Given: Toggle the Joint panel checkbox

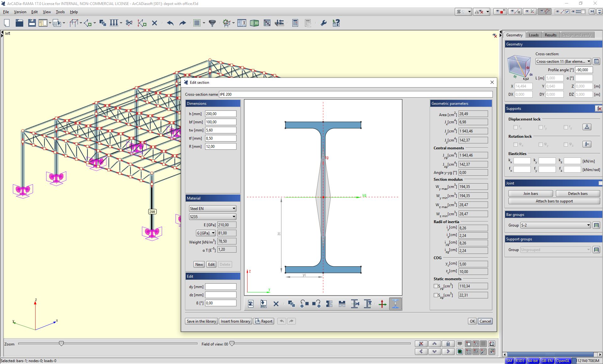Looking at the screenshot, I should [600, 183].
